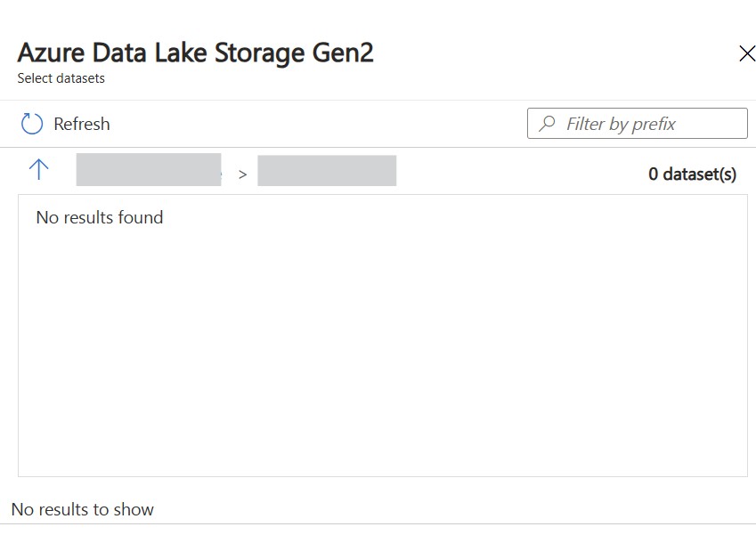Click the No results found message
This screenshot has height=535, width=756.
[x=100, y=217]
